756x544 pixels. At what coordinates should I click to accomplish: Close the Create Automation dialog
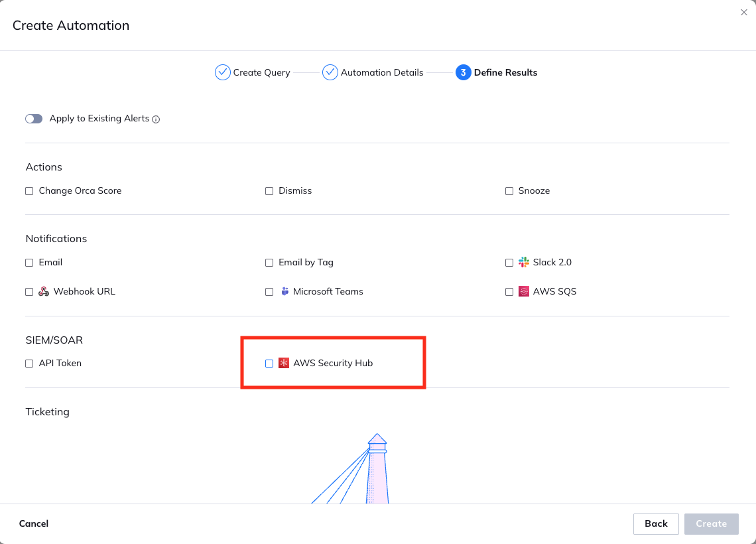(743, 13)
